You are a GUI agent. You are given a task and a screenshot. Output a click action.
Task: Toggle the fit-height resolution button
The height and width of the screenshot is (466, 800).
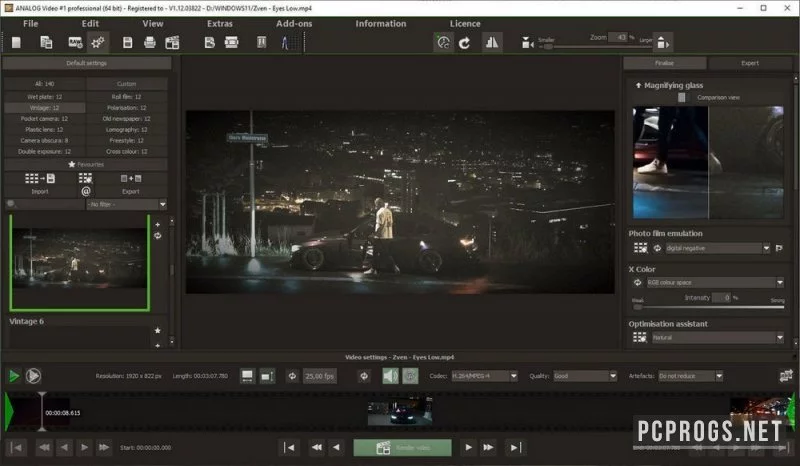pos(267,376)
